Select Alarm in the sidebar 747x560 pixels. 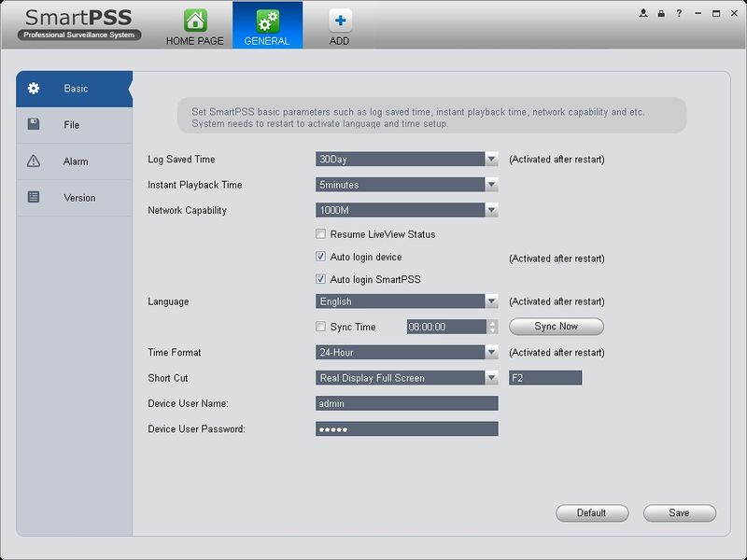tap(75, 161)
